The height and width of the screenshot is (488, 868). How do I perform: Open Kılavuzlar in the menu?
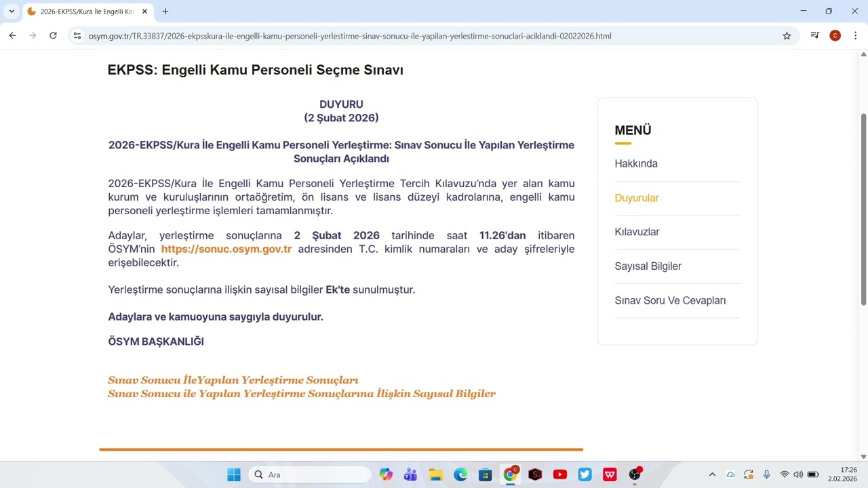click(637, 232)
